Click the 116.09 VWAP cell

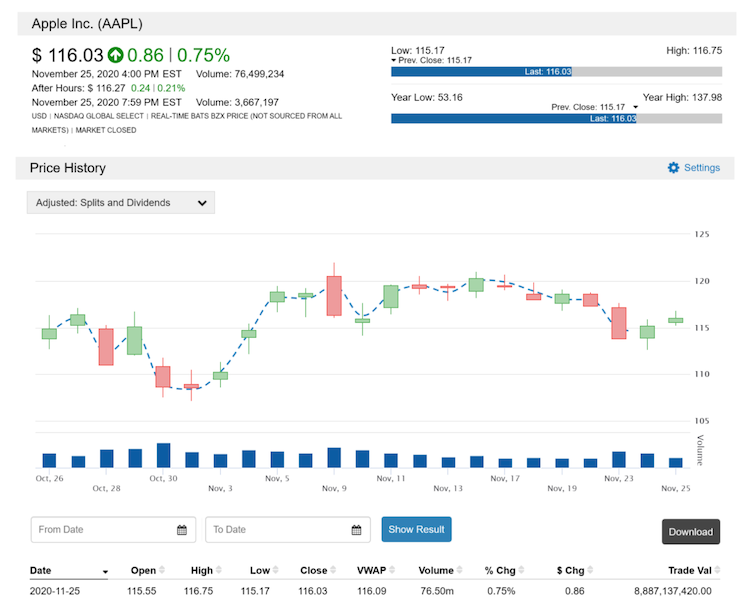372,591
